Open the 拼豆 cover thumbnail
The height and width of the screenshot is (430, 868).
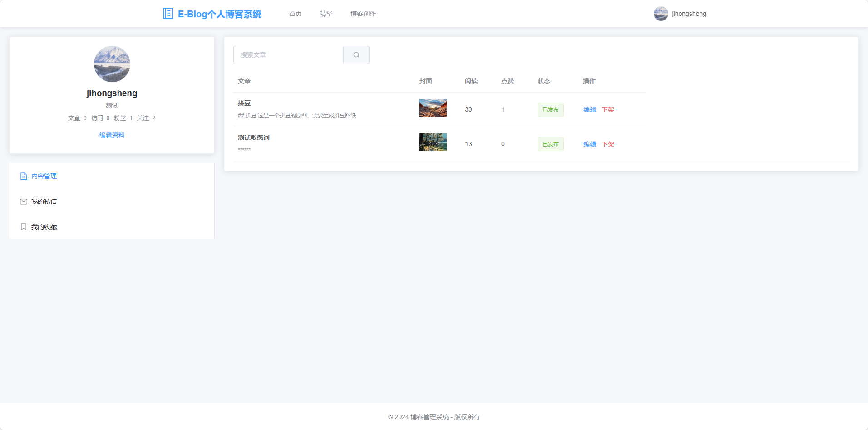point(433,108)
